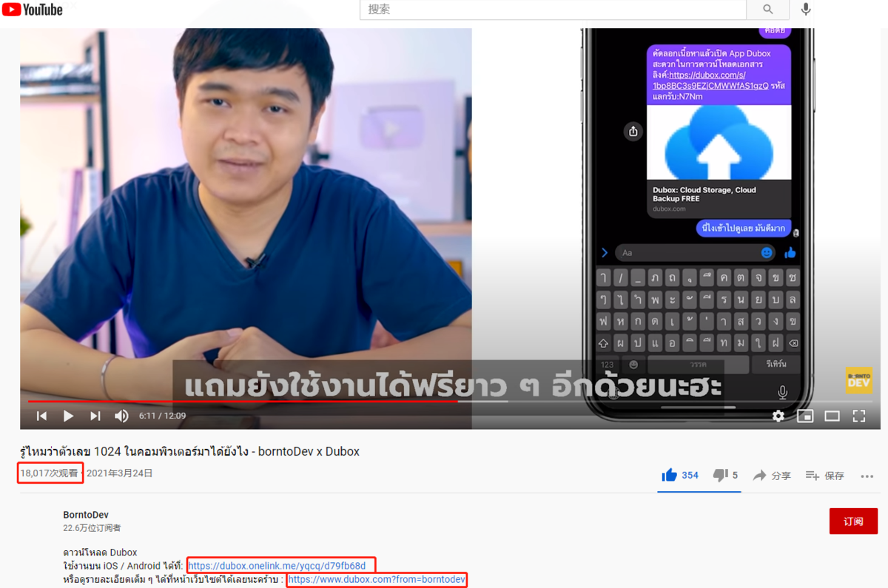Enter fullscreen mode
Viewport: 888px width, 588px height.
pos(859,416)
